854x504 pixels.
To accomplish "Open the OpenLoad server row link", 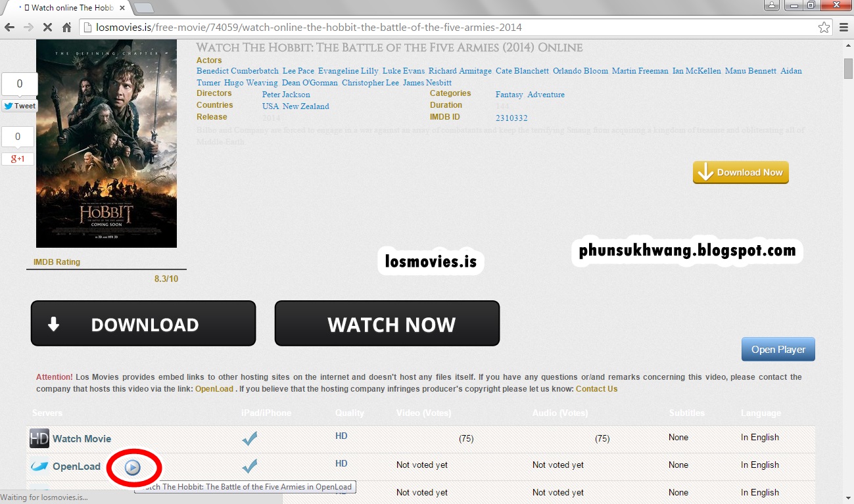I will coord(76,467).
